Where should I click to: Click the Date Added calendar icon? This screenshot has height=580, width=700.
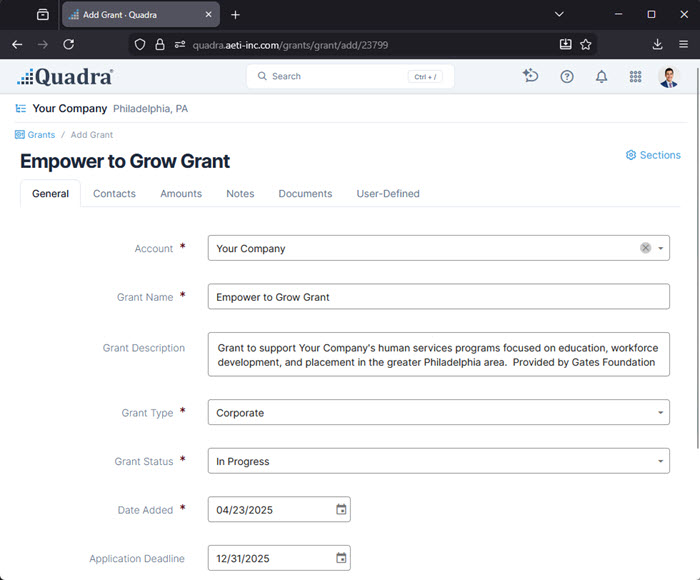click(341, 510)
